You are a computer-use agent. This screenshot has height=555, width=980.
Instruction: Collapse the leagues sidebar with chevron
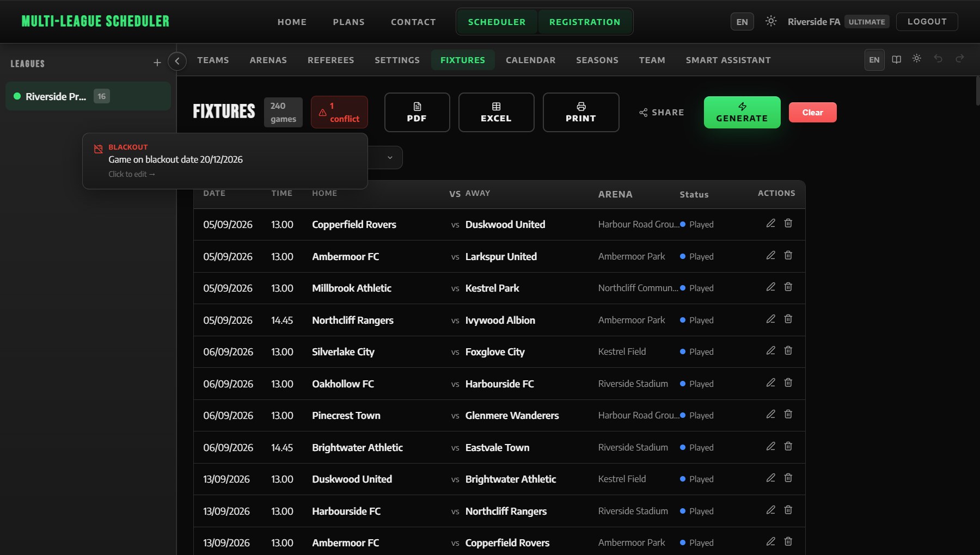pos(177,61)
